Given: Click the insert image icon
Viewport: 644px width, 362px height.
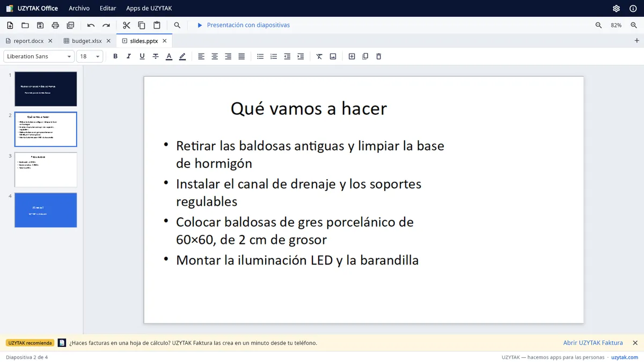Looking at the screenshot, I should click(x=333, y=56).
